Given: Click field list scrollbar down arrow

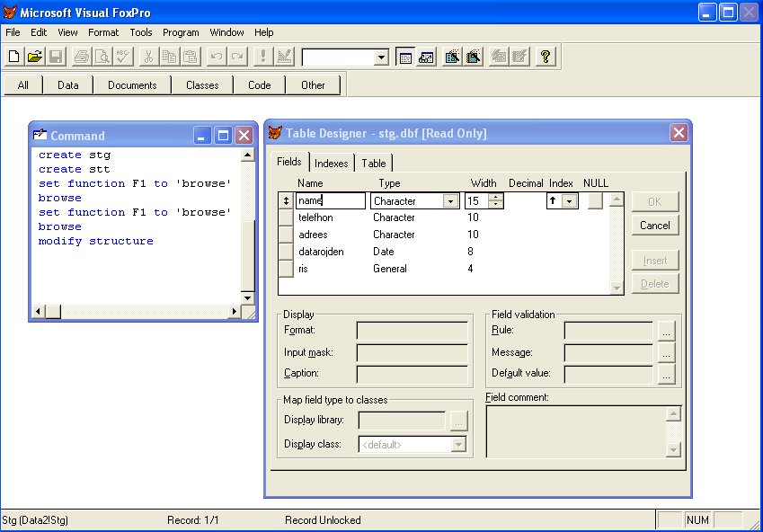Looking at the screenshot, I should (x=617, y=288).
